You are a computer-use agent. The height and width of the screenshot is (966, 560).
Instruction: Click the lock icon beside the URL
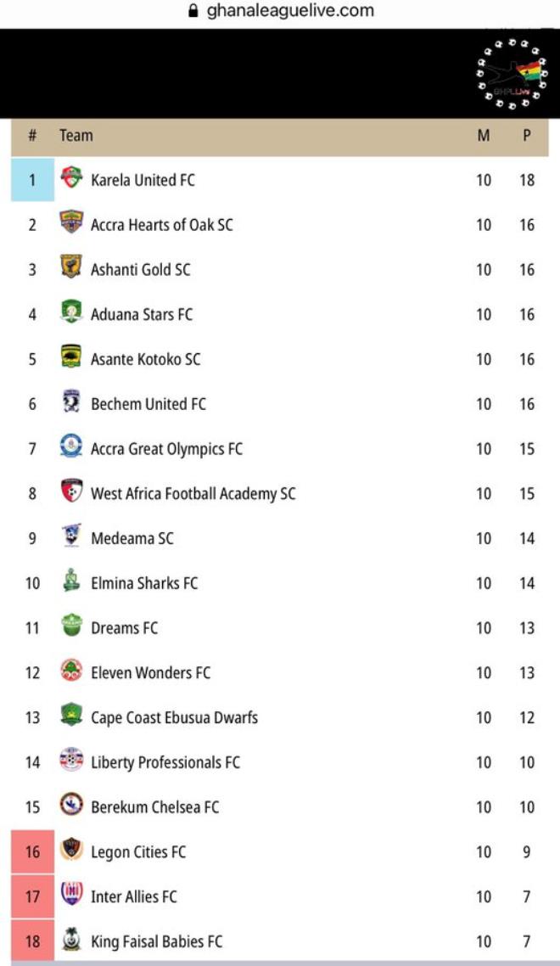pos(193,11)
